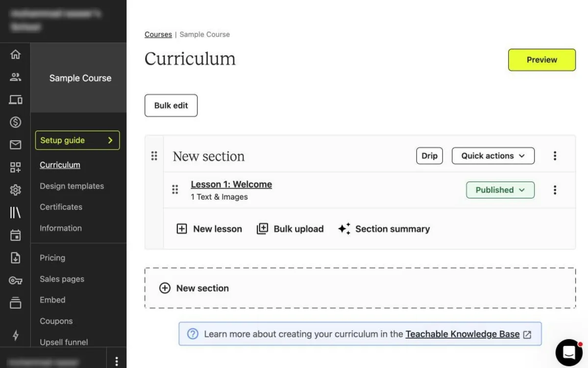Open the Home icon in sidebar
The width and height of the screenshot is (588, 368).
pyautogui.click(x=15, y=54)
